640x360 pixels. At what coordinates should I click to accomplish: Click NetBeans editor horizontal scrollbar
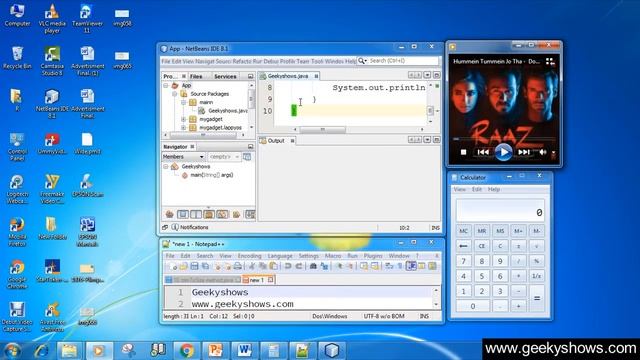322,130
